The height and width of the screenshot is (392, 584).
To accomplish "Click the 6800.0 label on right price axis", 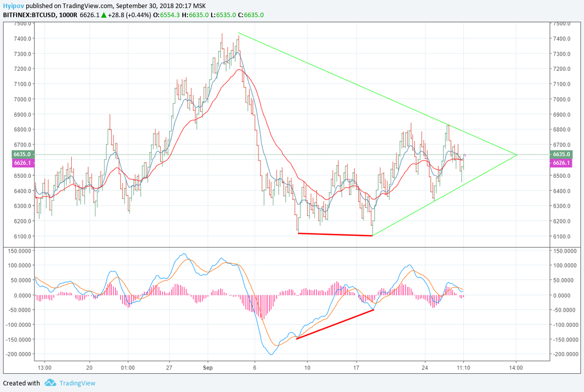I will point(562,130).
